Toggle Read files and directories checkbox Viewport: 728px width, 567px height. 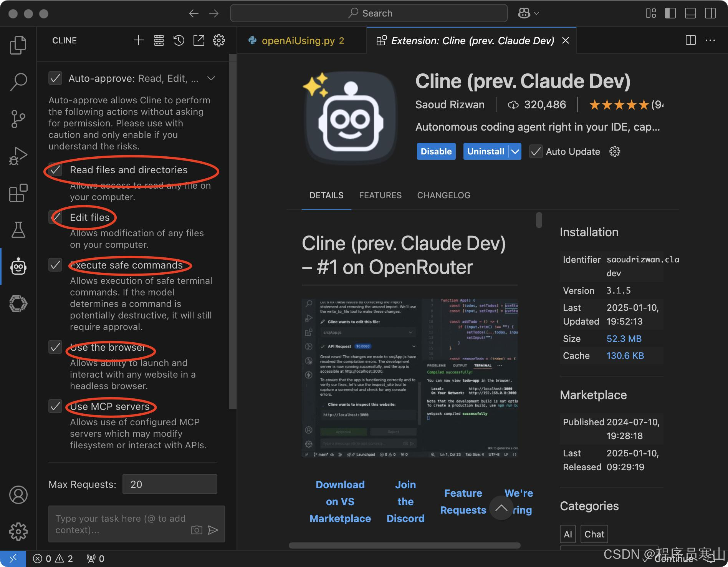55,170
